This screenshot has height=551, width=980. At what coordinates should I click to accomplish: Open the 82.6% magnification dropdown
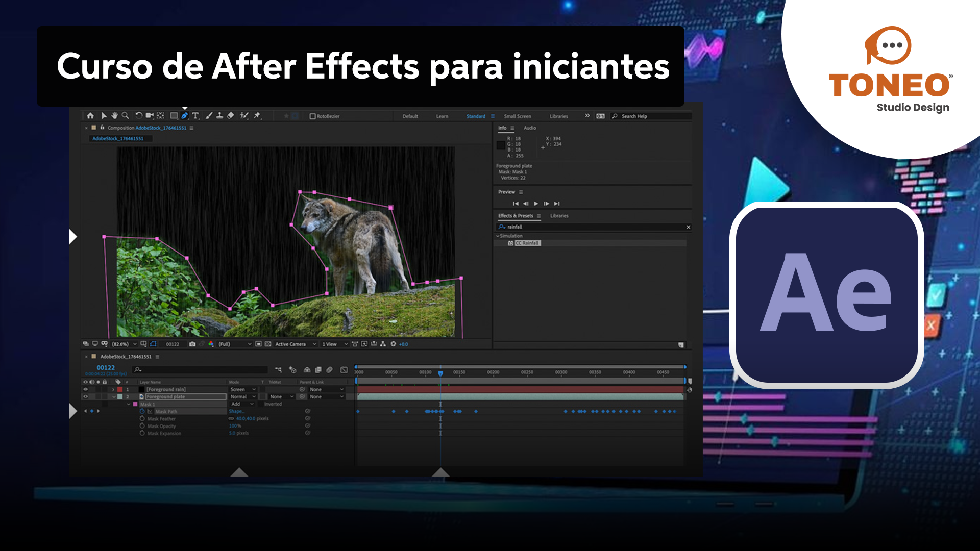coord(125,344)
